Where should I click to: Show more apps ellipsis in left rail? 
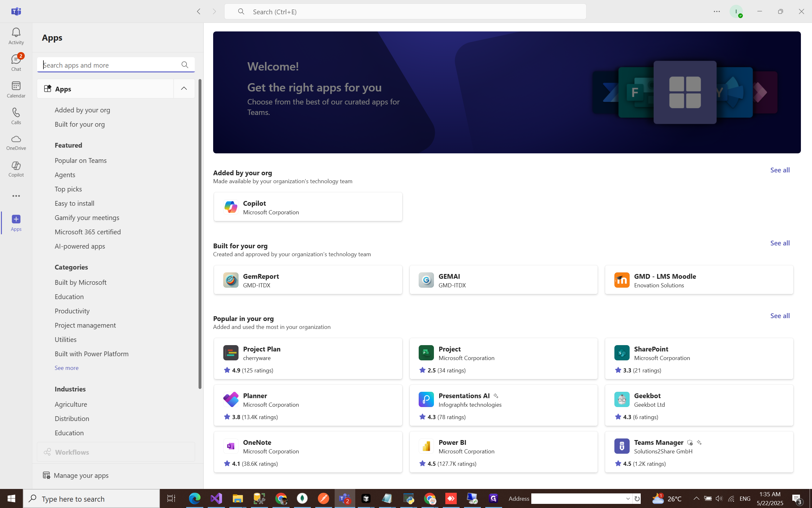(x=16, y=196)
